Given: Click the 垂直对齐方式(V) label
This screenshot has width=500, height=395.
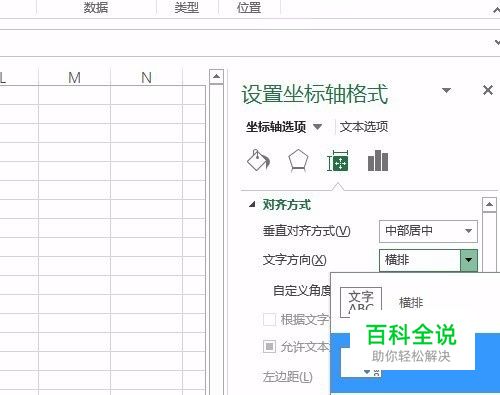Looking at the screenshot, I should tap(307, 231).
